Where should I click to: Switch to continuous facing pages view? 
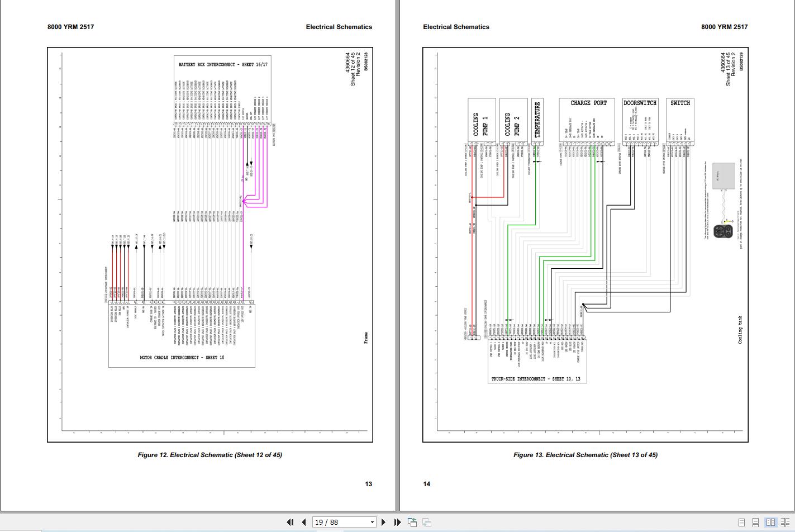pos(785,522)
